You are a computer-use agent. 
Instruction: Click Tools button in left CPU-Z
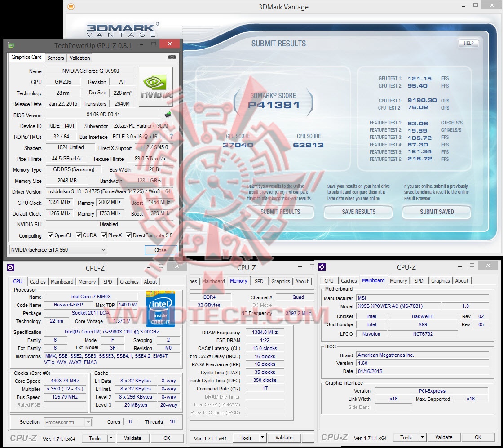click(x=95, y=438)
